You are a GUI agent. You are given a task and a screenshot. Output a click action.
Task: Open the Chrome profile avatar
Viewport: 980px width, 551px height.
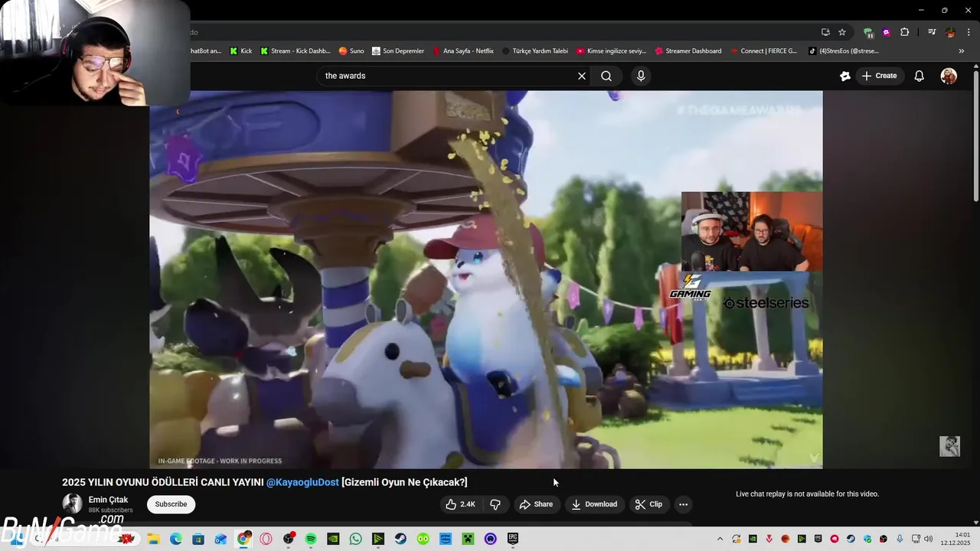click(x=950, y=32)
